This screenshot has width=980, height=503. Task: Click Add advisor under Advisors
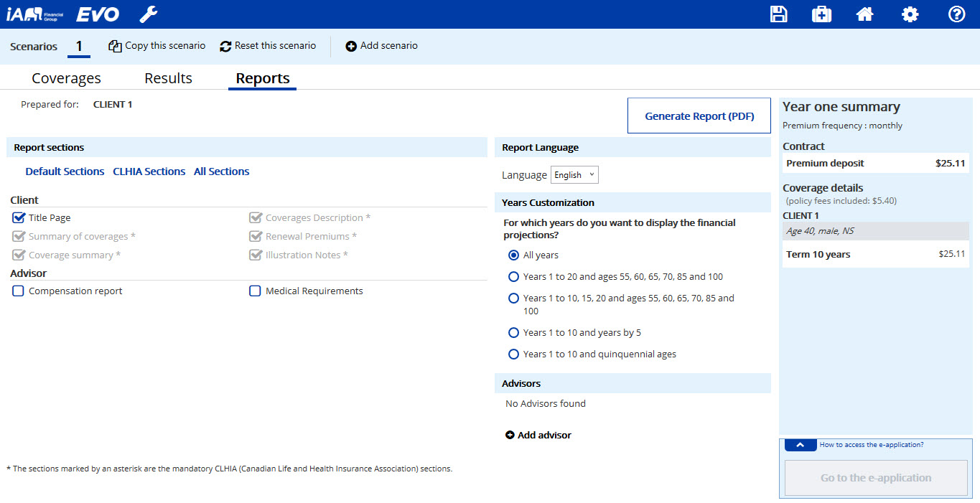coord(538,434)
